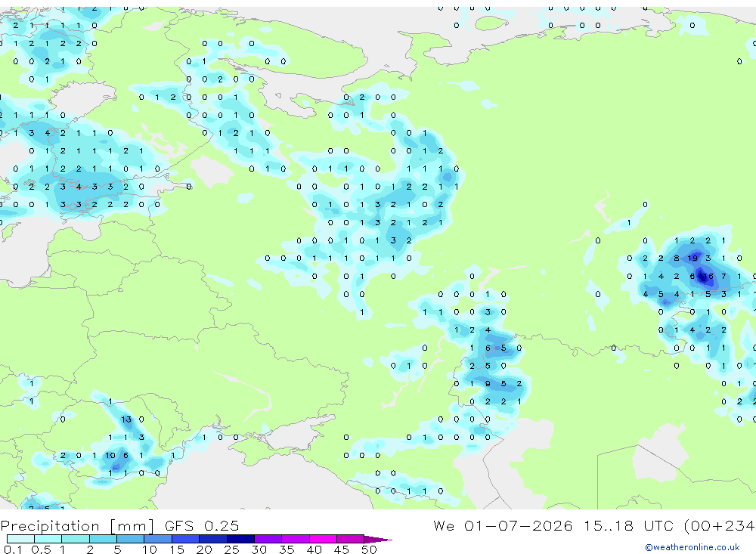Click the "35" legend scale label
756x554 pixels.
click(287, 549)
